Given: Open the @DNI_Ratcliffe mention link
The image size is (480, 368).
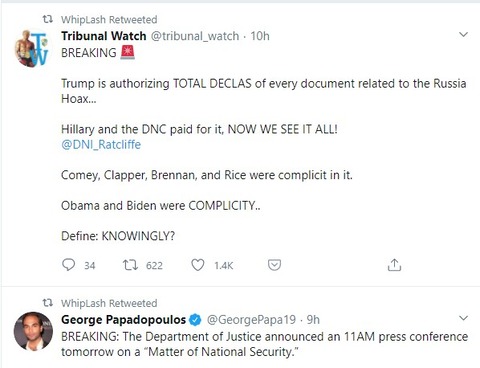Looking at the screenshot, I should click(x=101, y=145).
